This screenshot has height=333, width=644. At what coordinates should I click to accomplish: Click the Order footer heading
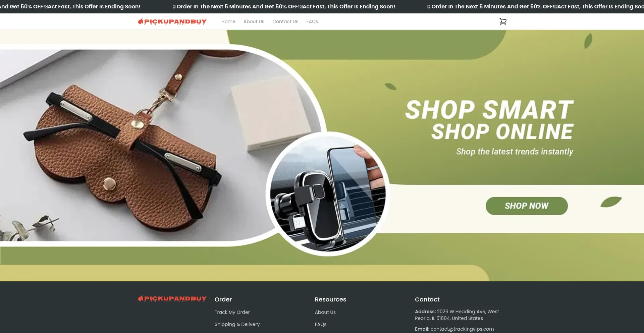point(223,299)
